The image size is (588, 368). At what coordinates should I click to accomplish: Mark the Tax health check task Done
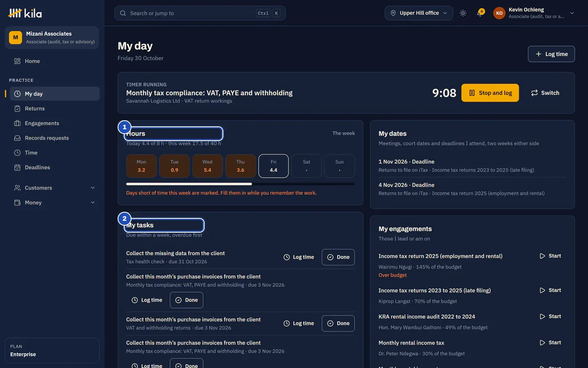(x=338, y=257)
